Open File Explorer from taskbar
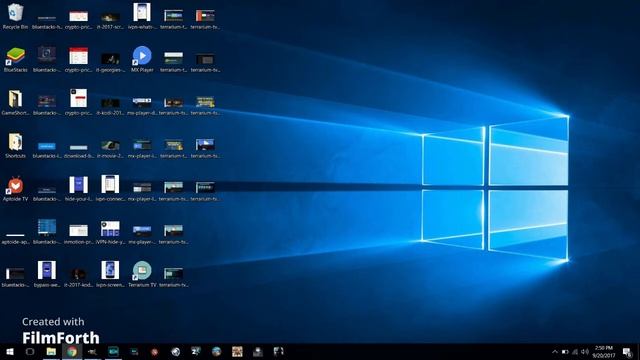This screenshot has height=360, width=640. 51,351
